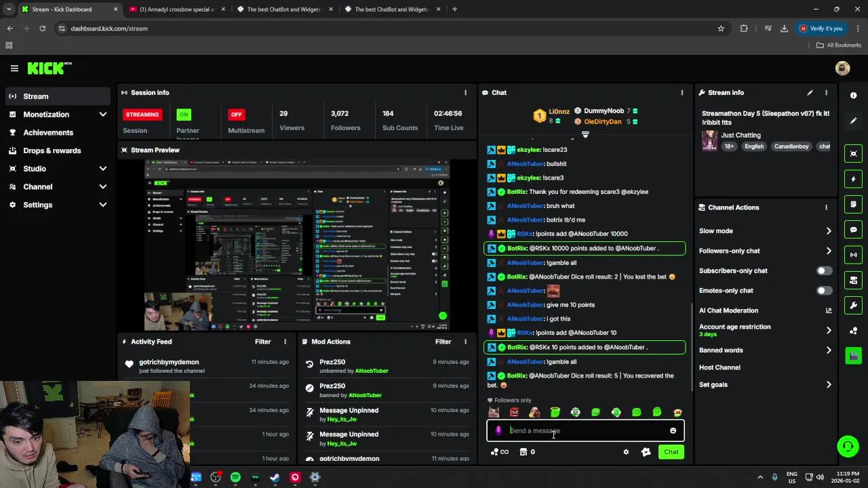Open chat settings gear icon

[626, 452]
